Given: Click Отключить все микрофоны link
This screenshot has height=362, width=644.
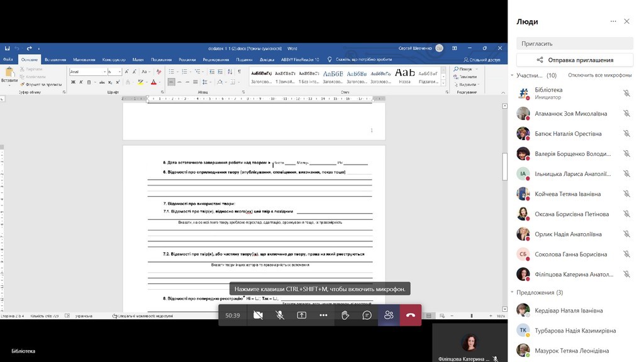Looking at the screenshot, I should [x=599, y=75].
